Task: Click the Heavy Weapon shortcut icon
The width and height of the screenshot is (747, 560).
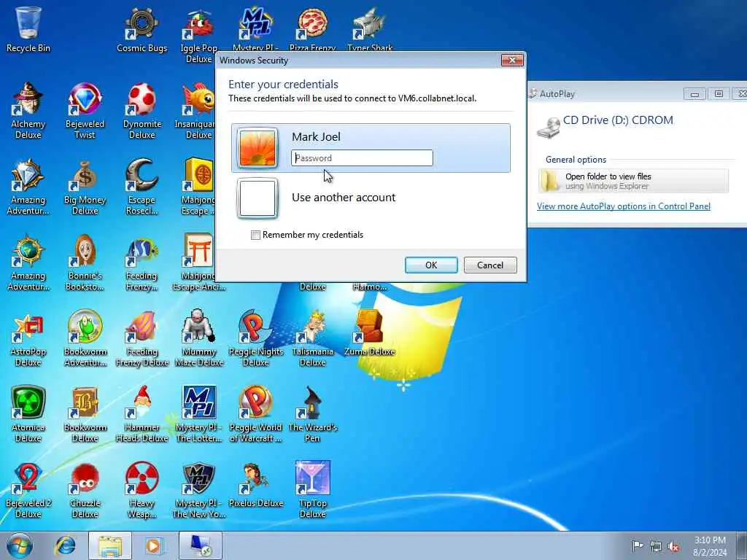Action: (x=142, y=490)
